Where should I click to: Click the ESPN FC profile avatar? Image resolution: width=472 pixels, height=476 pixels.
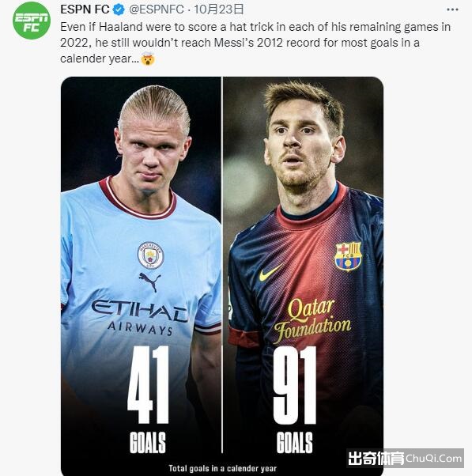[32, 21]
